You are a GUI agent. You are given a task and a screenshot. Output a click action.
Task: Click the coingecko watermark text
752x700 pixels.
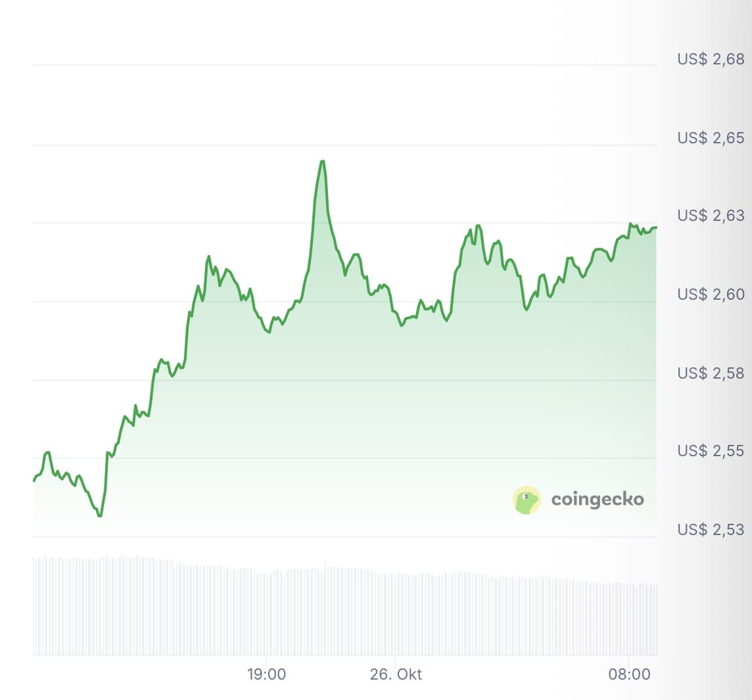597,500
